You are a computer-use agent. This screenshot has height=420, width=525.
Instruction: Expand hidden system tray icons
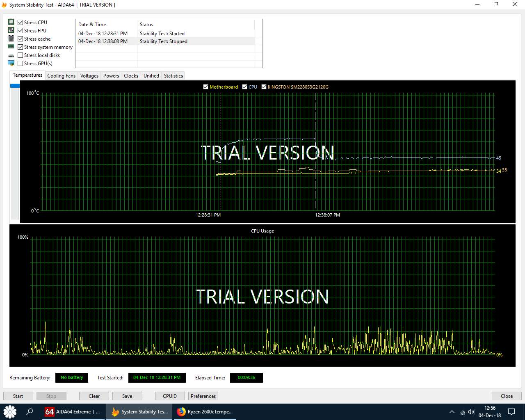tap(452, 412)
